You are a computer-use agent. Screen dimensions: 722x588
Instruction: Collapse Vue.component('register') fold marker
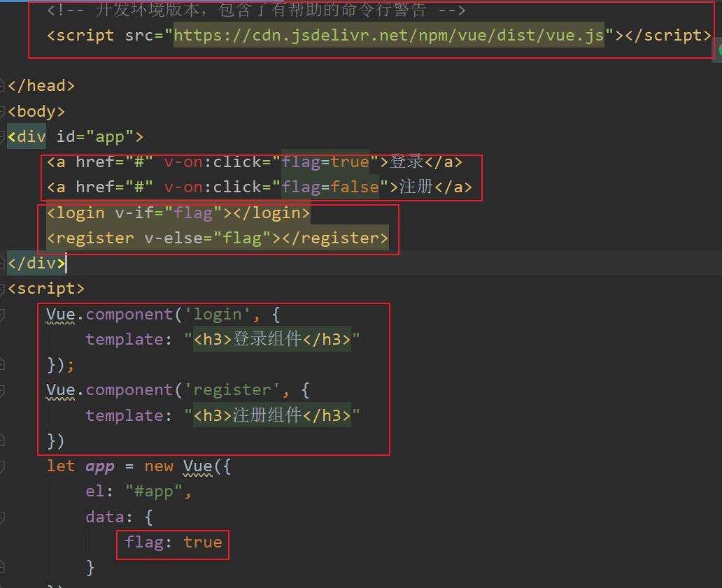pos(3,390)
